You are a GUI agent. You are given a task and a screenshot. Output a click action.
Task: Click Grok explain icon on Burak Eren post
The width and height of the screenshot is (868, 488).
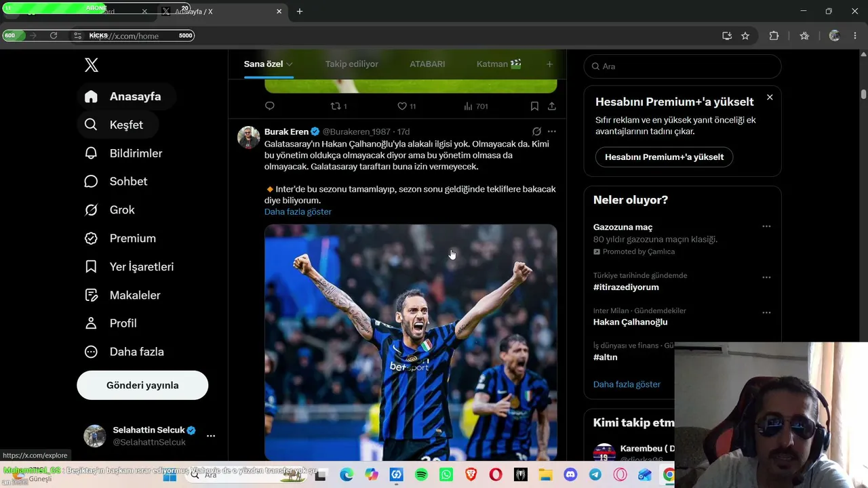536,131
